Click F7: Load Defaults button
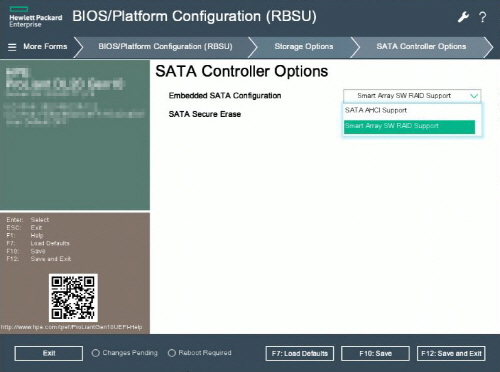Screen dimensions: 500x372 click(x=300, y=353)
